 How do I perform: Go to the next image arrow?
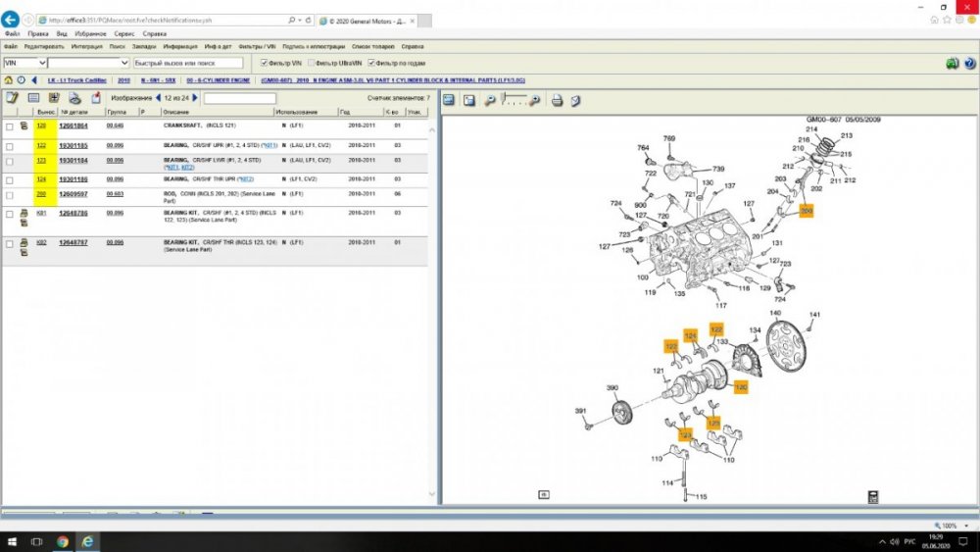point(195,98)
